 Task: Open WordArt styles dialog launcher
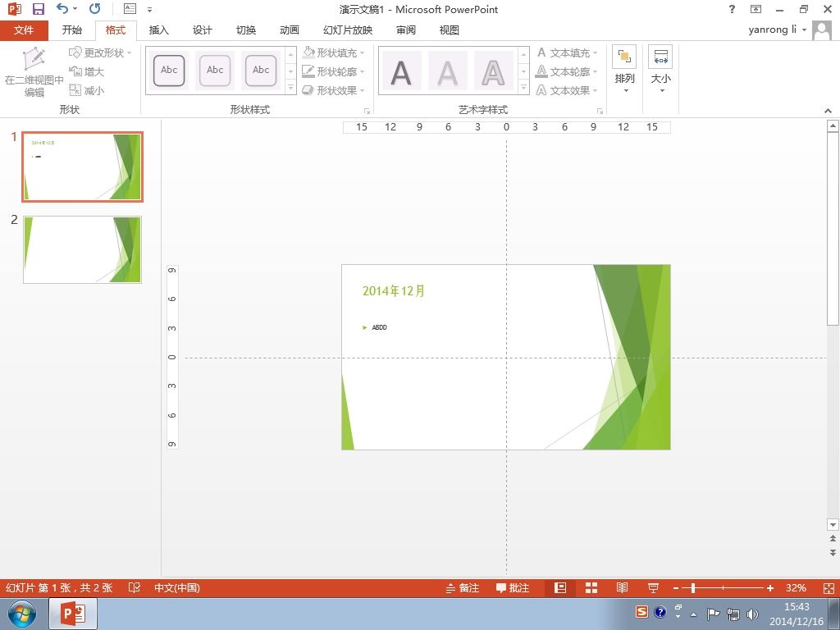point(600,111)
